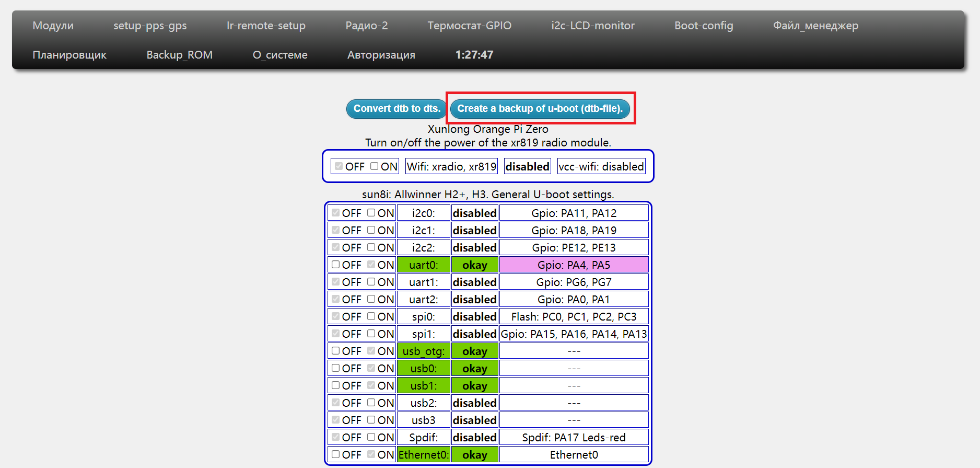Open Файл_менеджер in navigation bar

point(815,26)
